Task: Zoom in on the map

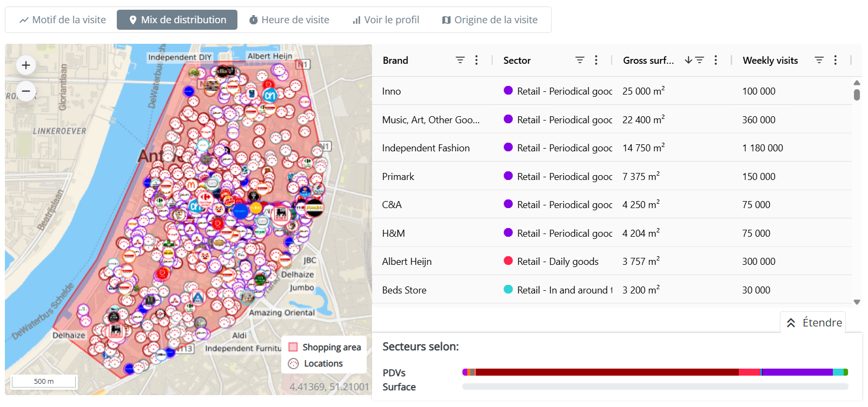Action: tap(25, 65)
